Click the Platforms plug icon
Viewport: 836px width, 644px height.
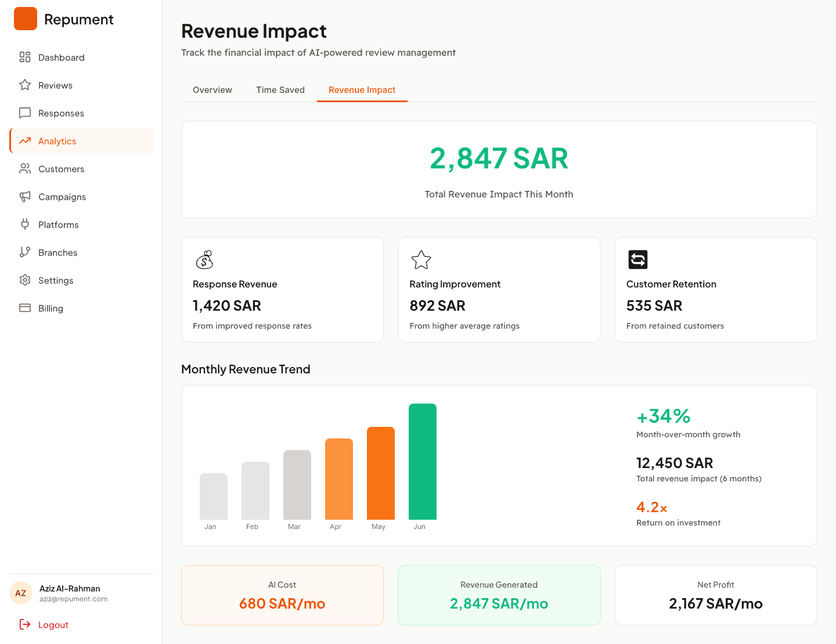25,224
